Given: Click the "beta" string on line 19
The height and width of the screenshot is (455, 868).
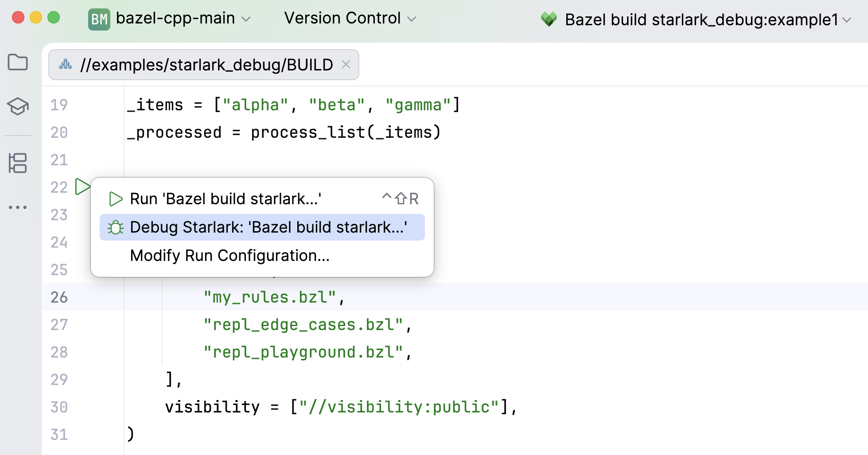Looking at the screenshot, I should click(337, 105).
